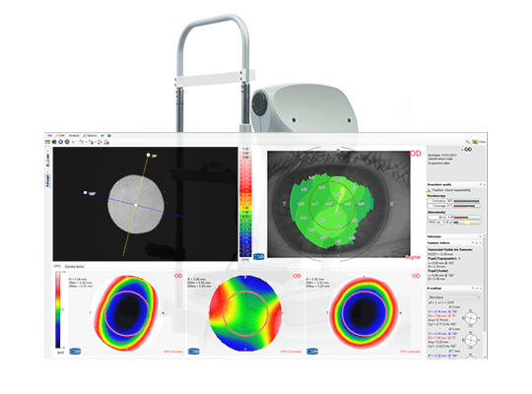This screenshot has width=532, height=394.
Task: Open the Meridians dropdown in K-readings
Action: [x=454, y=297]
